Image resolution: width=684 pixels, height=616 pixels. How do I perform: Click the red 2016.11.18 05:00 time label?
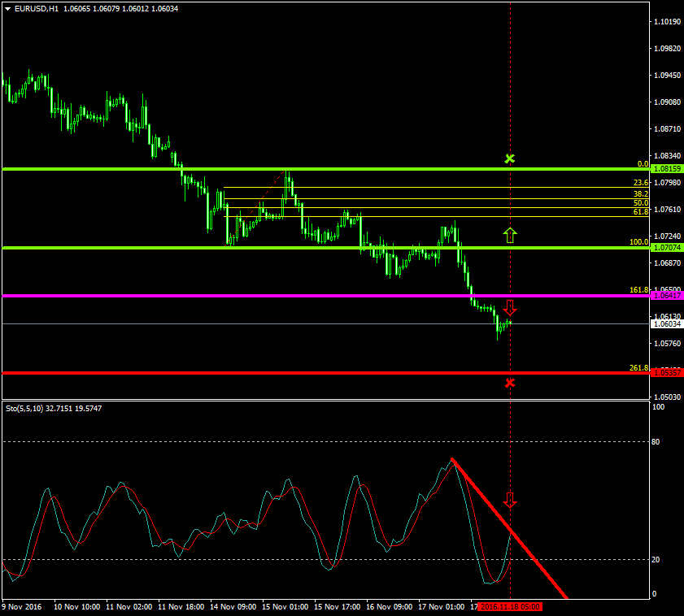pyautogui.click(x=510, y=606)
